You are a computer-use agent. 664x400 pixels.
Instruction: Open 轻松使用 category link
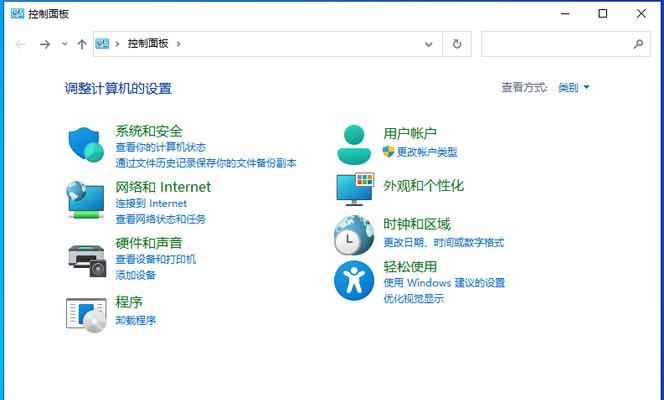click(410, 266)
